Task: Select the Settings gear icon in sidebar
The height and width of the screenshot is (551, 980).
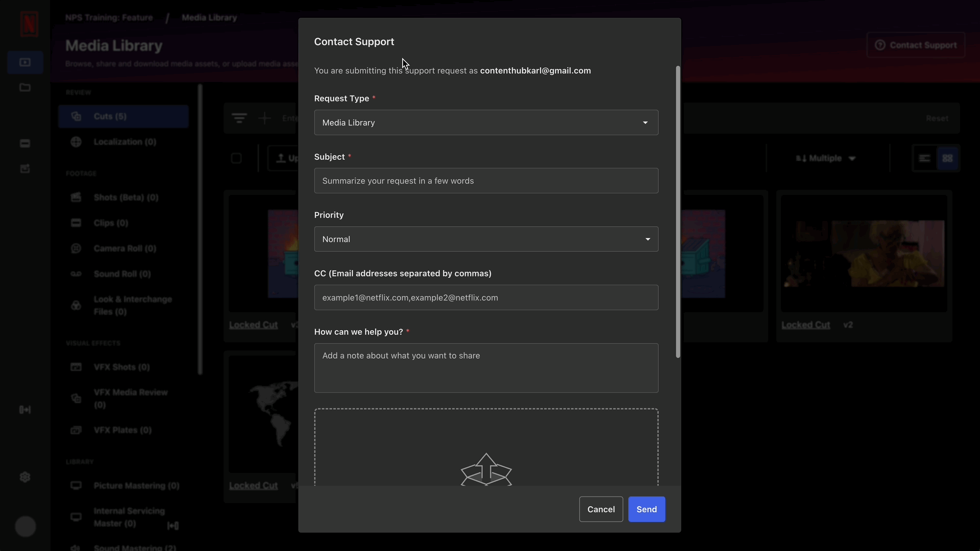Action: click(25, 477)
